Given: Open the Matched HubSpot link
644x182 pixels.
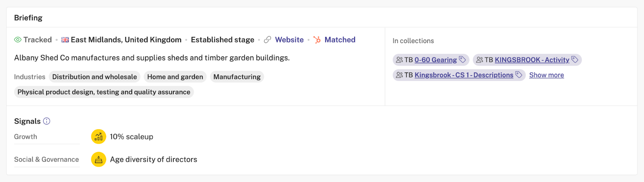Looking at the screenshot, I should pyautogui.click(x=340, y=40).
